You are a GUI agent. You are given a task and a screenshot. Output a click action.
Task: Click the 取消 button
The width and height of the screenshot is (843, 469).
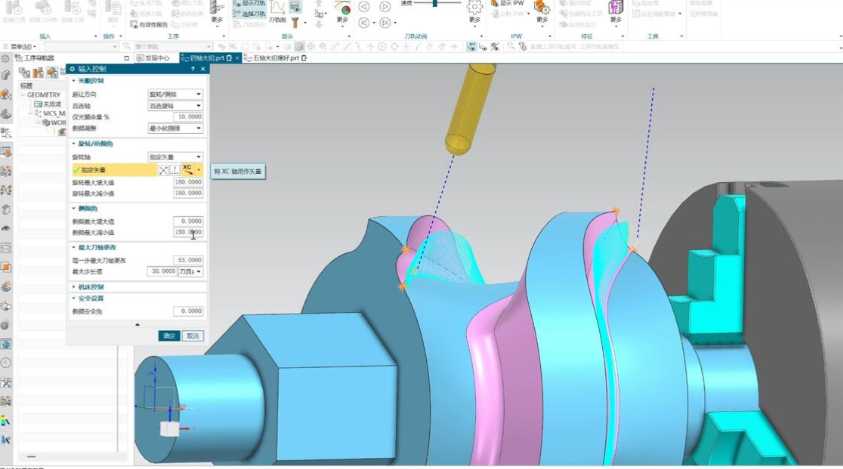(x=192, y=336)
